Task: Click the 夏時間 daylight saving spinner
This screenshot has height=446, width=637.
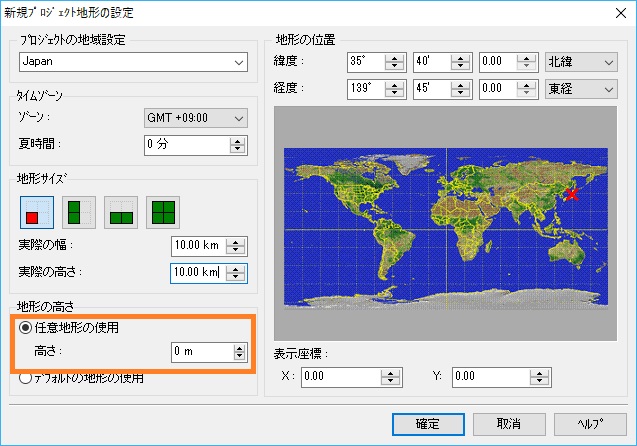Action: [238, 144]
